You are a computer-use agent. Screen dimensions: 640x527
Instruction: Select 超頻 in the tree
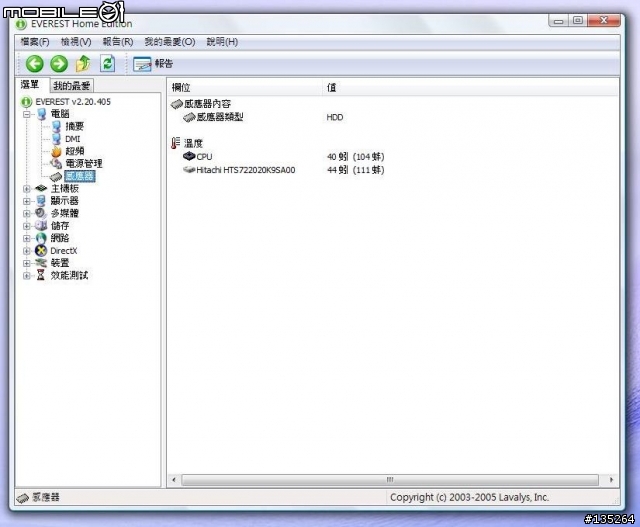(75, 151)
